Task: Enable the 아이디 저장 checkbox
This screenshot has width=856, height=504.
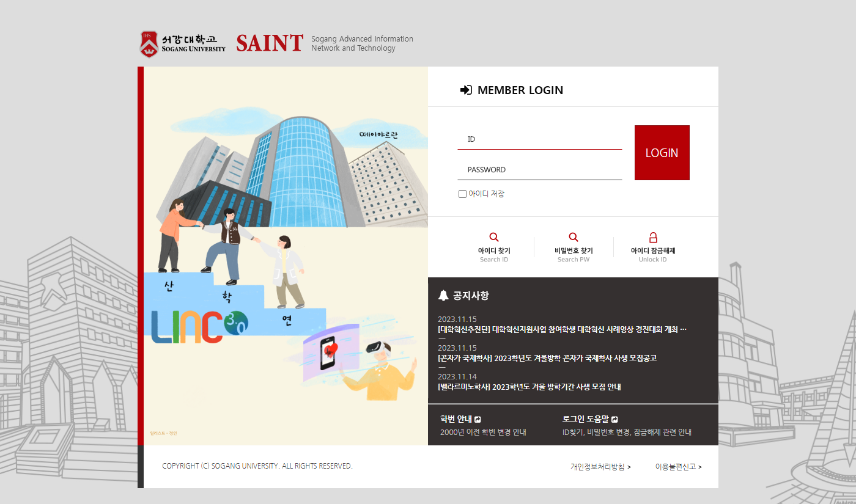Action: click(x=462, y=194)
